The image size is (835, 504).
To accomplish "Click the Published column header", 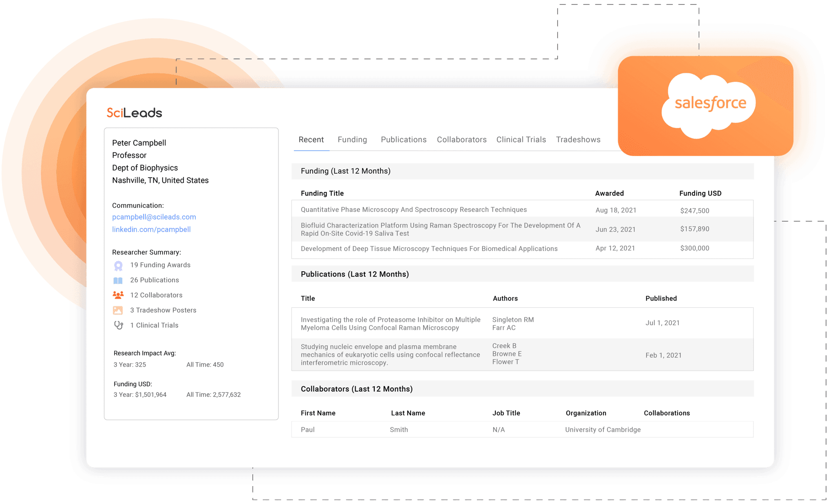I will 661,299.
